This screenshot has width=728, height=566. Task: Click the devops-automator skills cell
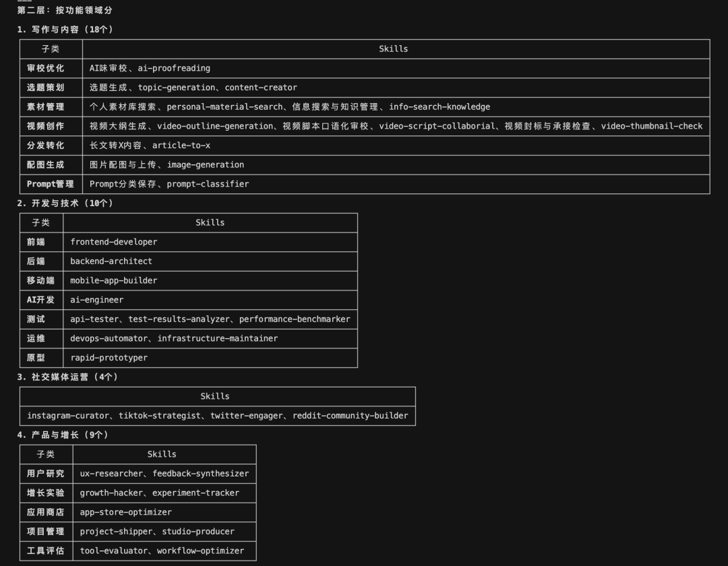point(174,338)
